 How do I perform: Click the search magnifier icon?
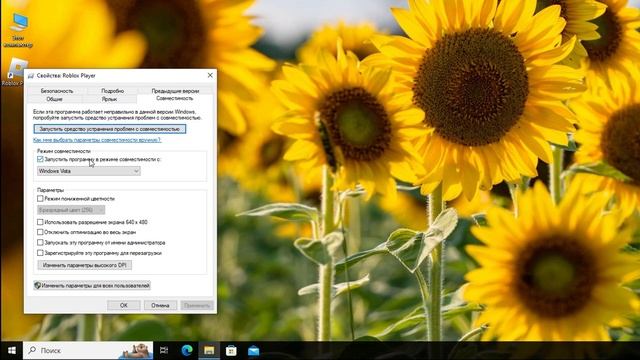coord(32,350)
